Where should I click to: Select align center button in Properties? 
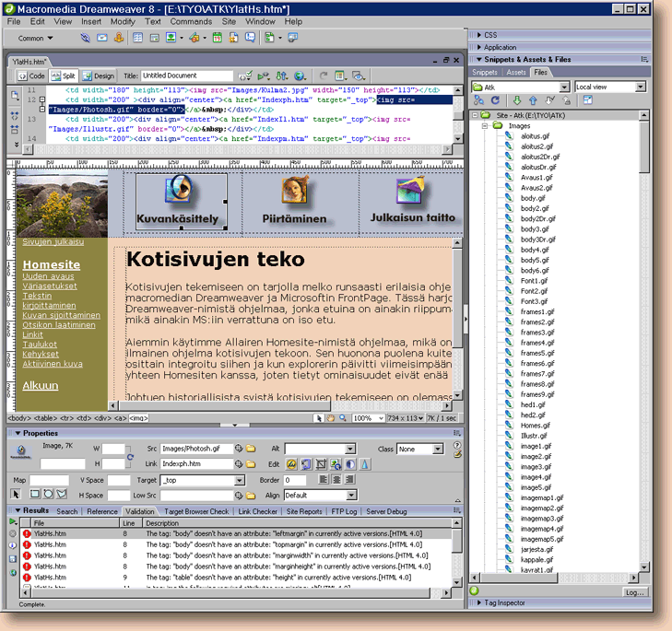pyautogui.click(x=337, y=480)
